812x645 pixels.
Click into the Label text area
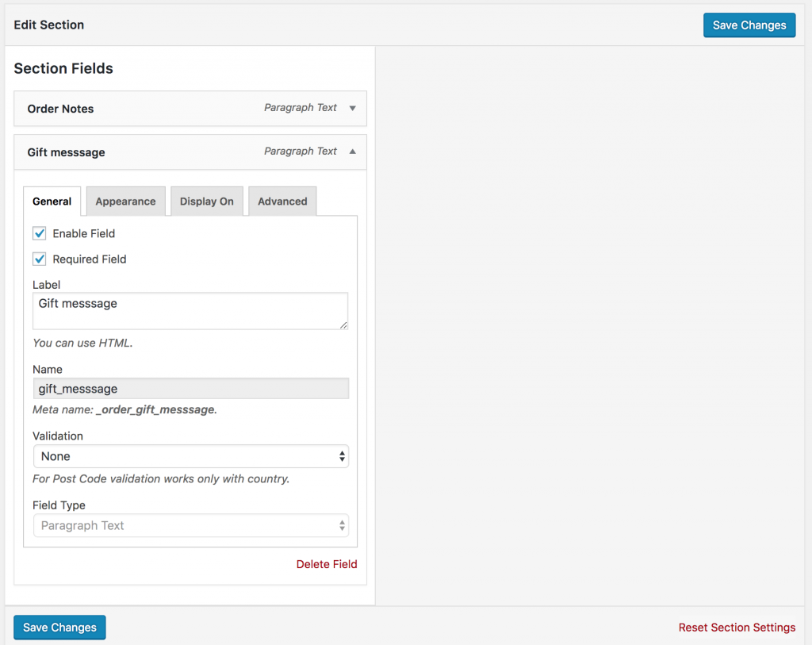(190, 311)
